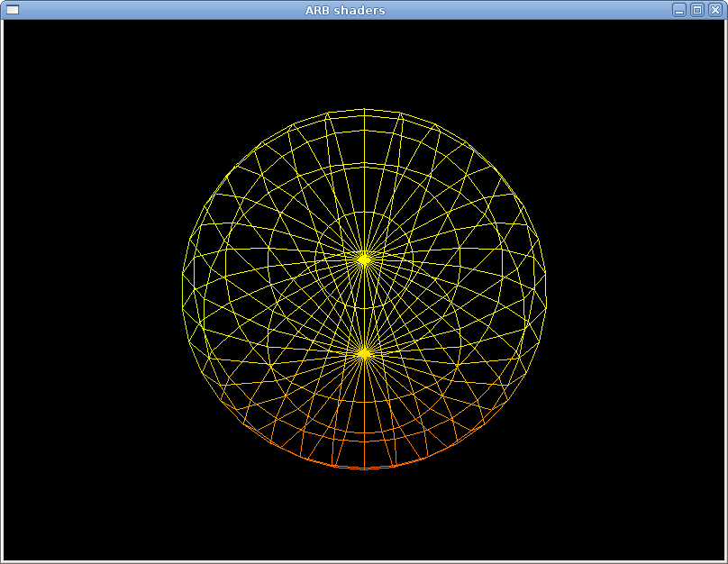Activate the maximize window button

(x=697, y=9)
